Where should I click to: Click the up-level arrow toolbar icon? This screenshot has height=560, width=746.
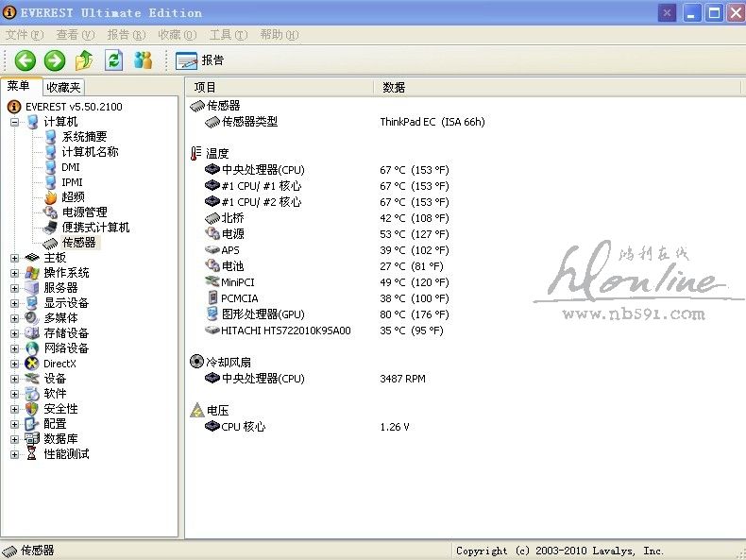(x=84, y=60)
